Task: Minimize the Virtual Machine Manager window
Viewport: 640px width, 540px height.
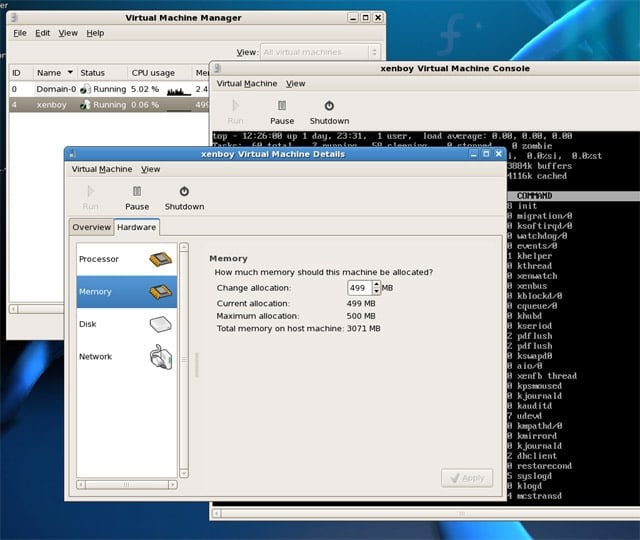Action: [x=353, y=18]
